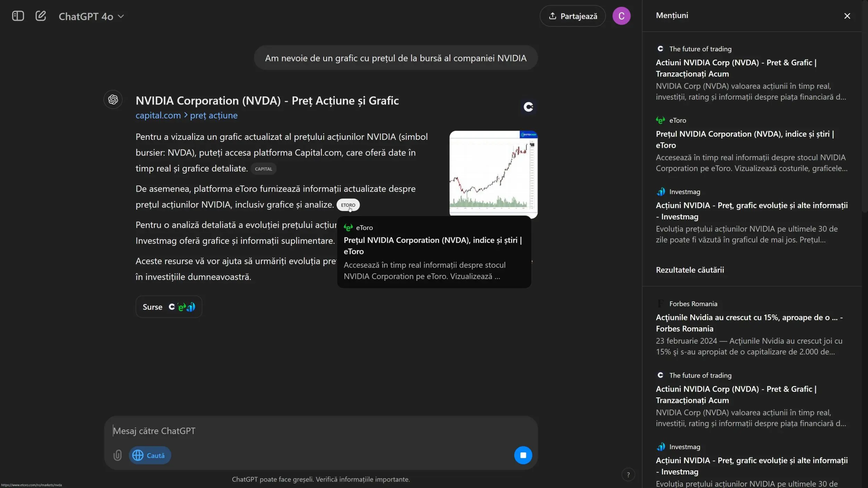Click the attach file paperclip icon
The width and height of the screenshot is (868, 488).
(118, 455)
